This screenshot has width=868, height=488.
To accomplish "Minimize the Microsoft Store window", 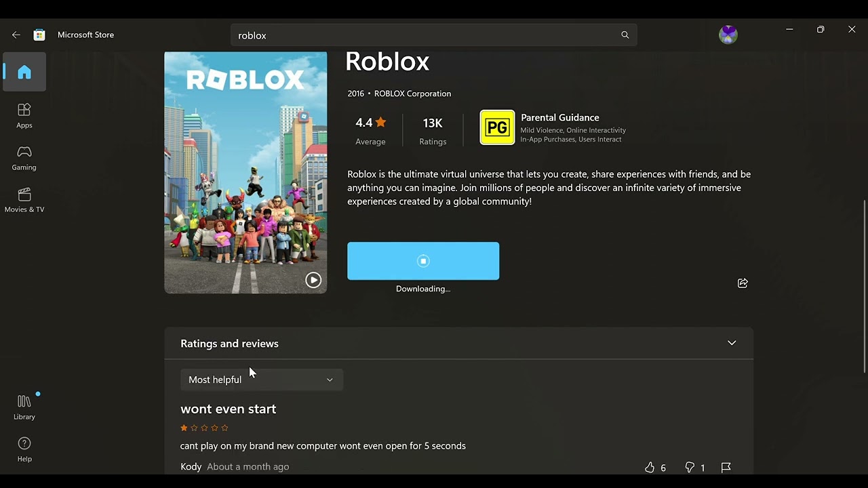I will click(789, 29).
